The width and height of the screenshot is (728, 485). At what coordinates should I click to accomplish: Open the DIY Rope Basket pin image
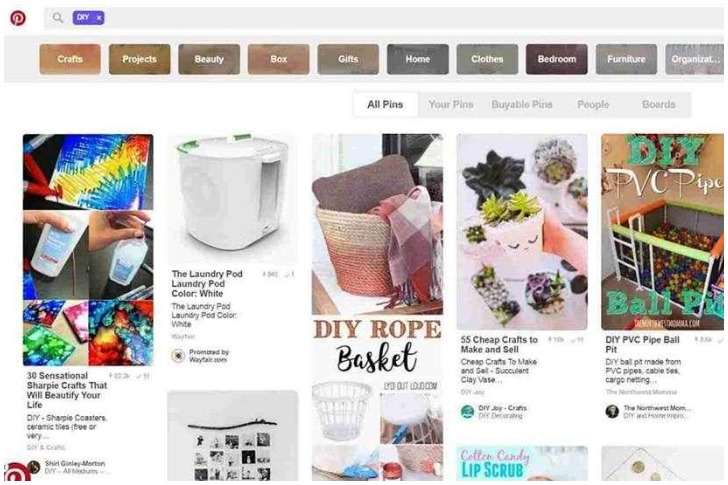(377, 307)
